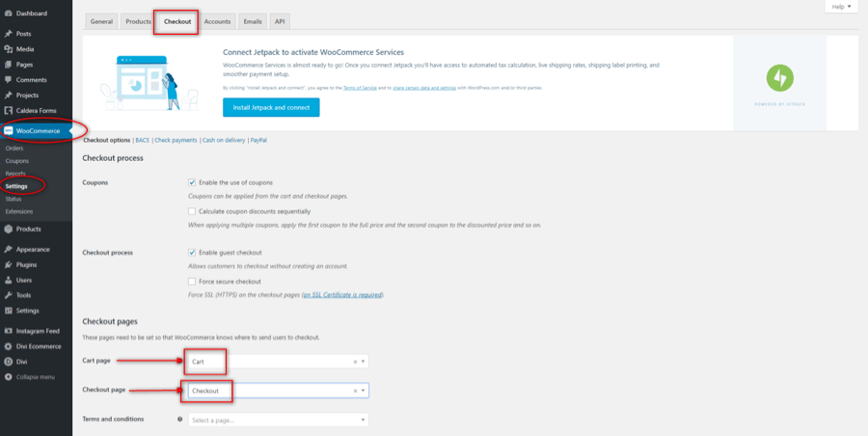Click the Plugins plug icon
Image resolution: width=868 pixels, height=436 pixels.
8,265
